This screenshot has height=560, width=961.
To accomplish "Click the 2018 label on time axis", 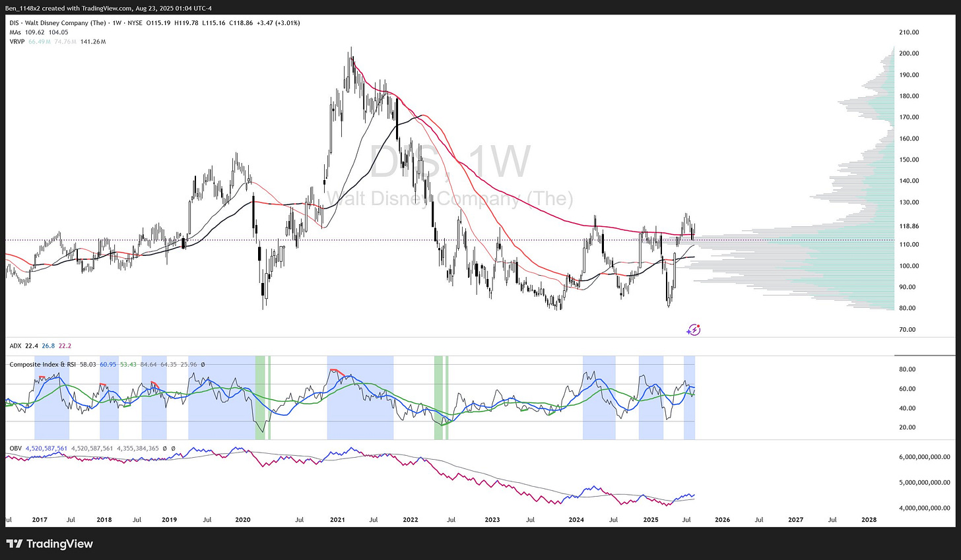I will tap(104, 520).
